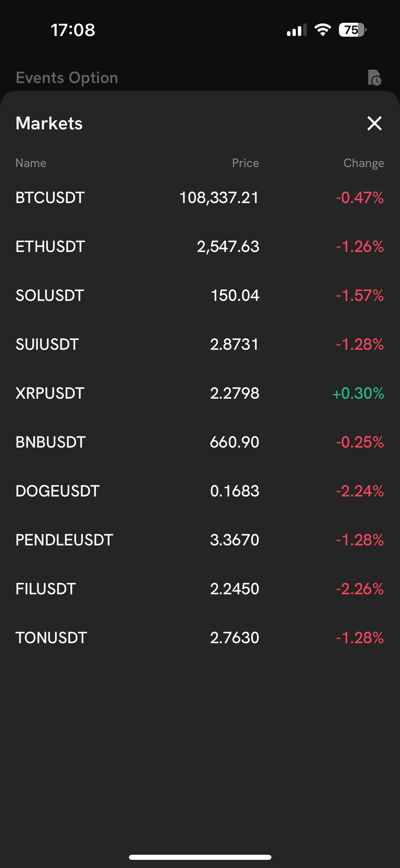The height and width of the screenshot is (868, 400).
Task: Pick DOGEUSDT in the list
Action: click(x=200, y=491)
